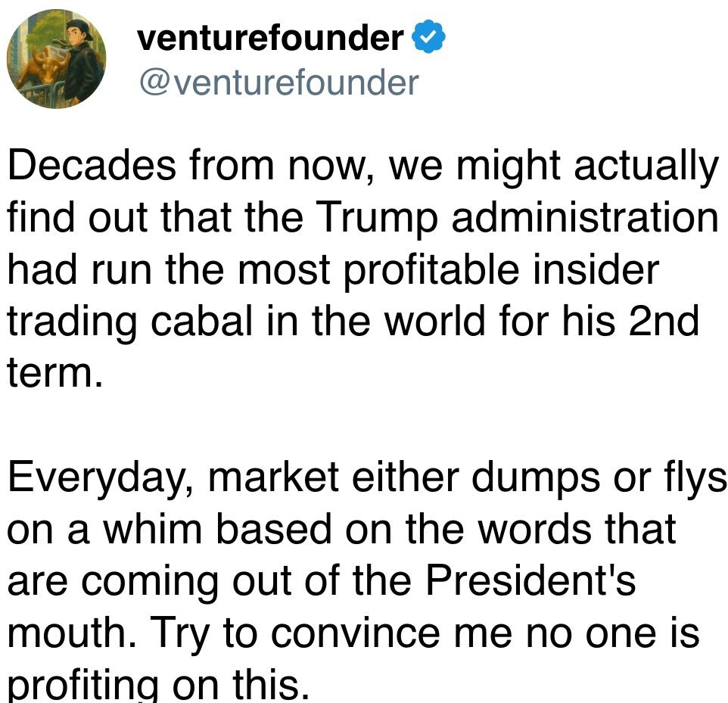Click the word "President's" in the tweet
The image size is (728, 703).
tap(530, 580)
